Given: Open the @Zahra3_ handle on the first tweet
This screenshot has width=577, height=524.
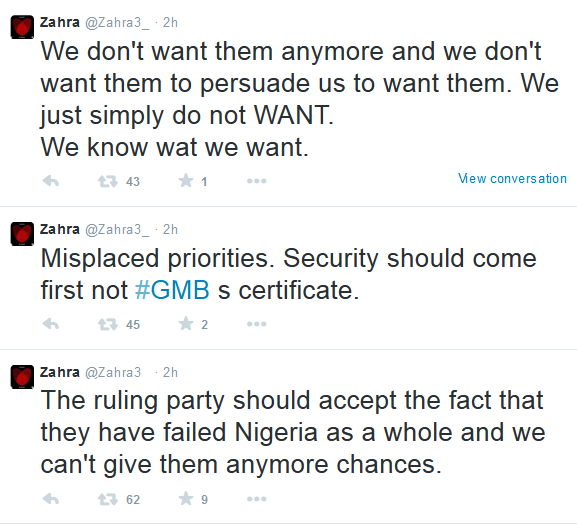Looking at the screenshot, I should pos(117,23).
